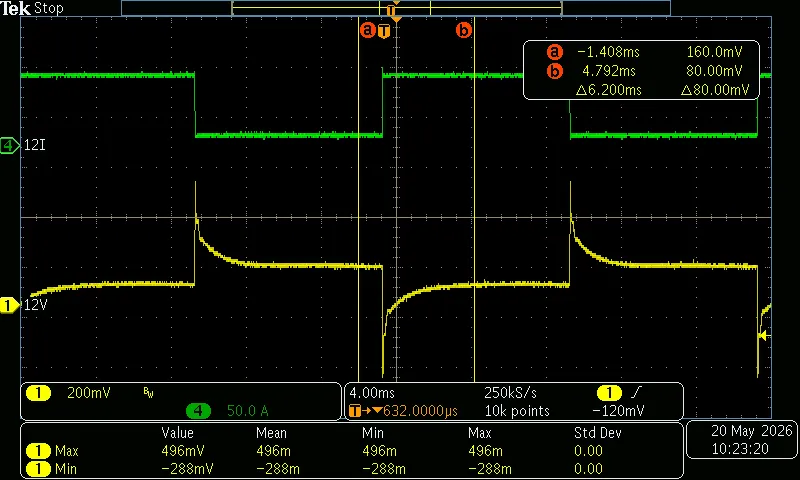
Task: Click the 632.0000µs trigger delay value
Action: click(x=420, y=411)
